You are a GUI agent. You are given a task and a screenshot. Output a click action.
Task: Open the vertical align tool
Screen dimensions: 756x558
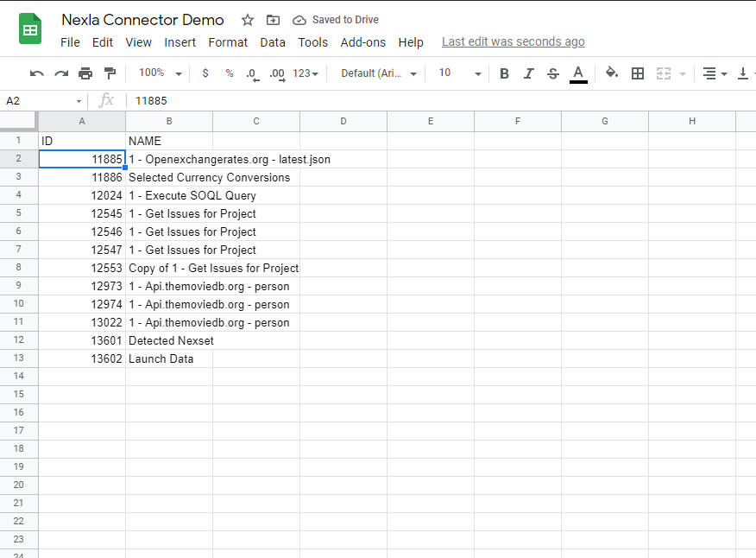click(743, 73)
